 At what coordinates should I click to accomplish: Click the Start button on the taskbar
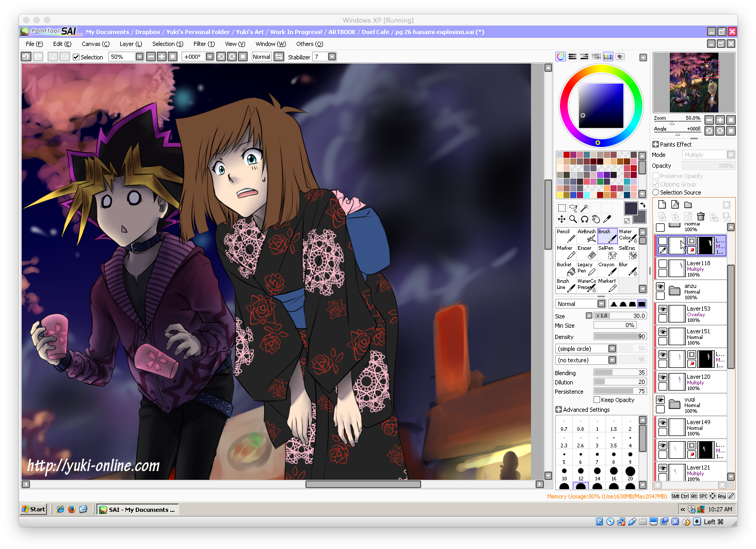pyautogui.click(x=33, y=509)
